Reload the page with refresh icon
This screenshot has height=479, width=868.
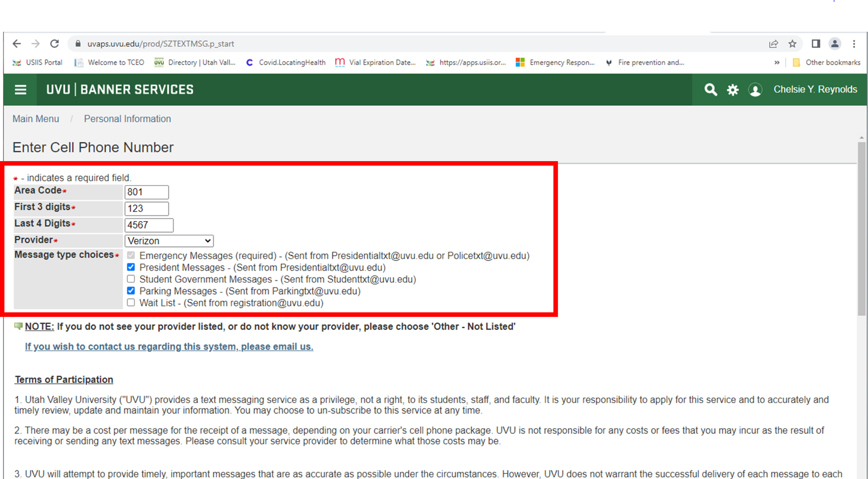click(x=54, y=44)
